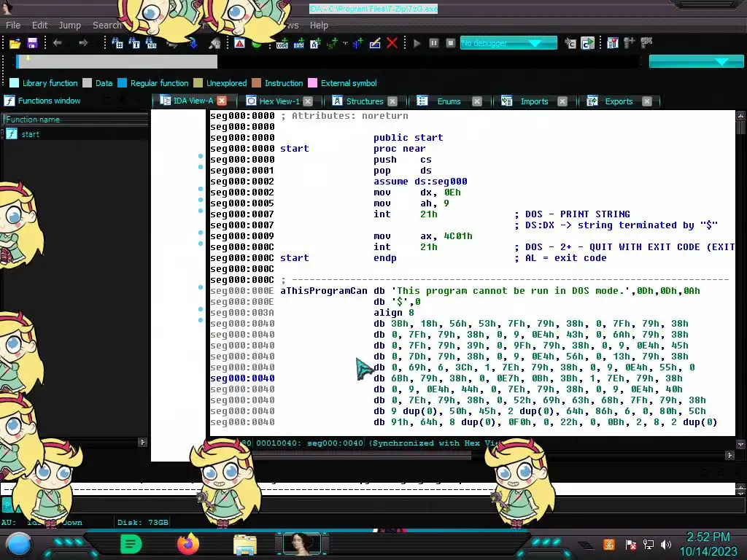Open the 'No debugger' dropdown
This screenshot has height=560, width=747.
[508, 43]
